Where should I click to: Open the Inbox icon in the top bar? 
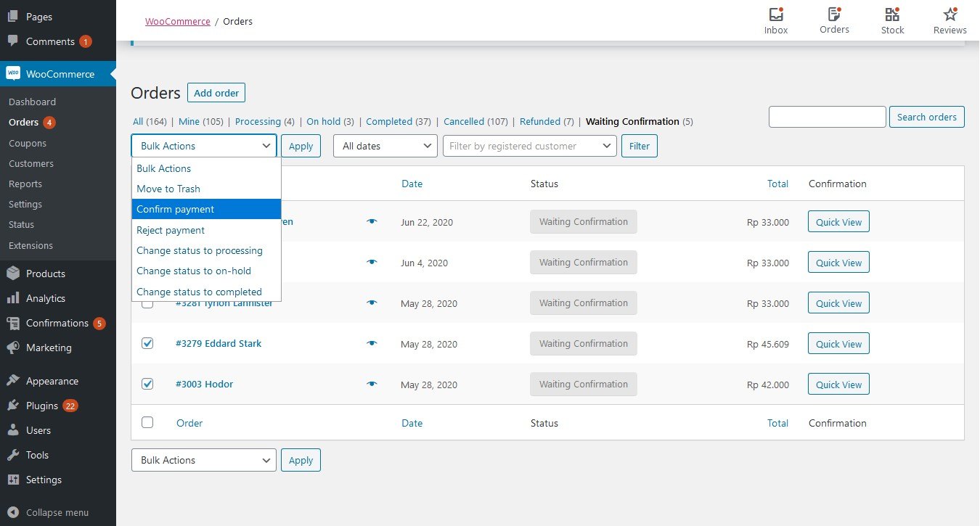[776, 15]
